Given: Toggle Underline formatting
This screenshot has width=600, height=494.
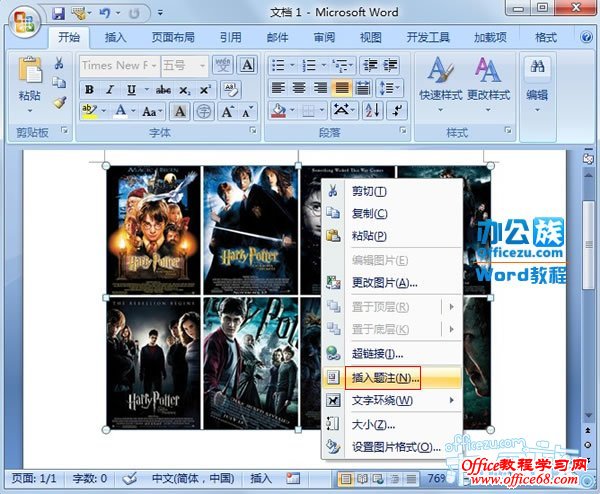Looking at the screenshot, I should click(131, 90).
